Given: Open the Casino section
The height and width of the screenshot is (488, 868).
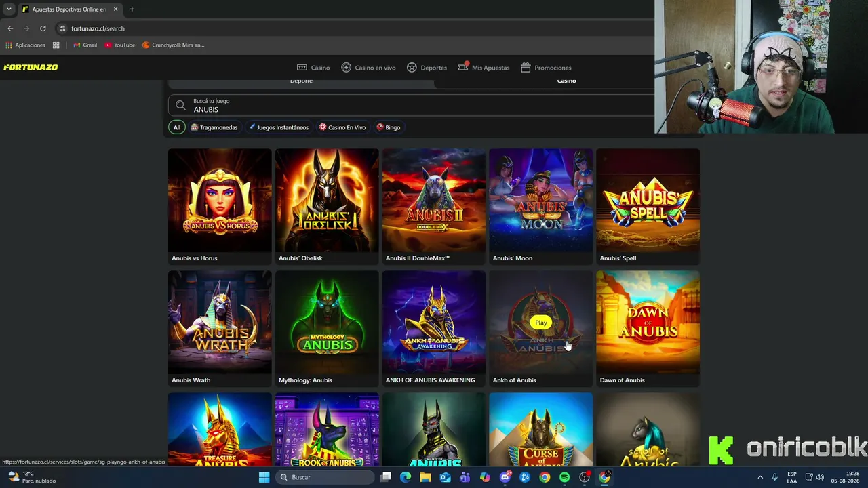Looking at the screenshot, I should [313, 68].
